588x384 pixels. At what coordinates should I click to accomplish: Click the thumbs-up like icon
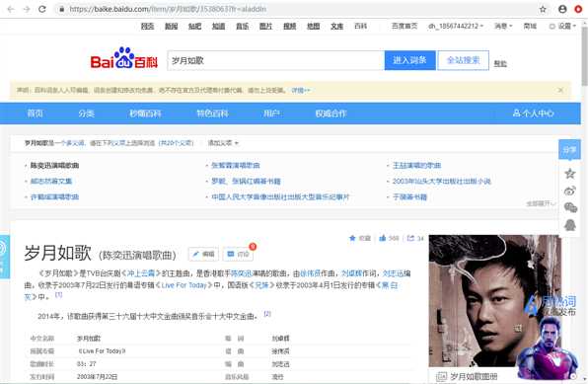(x=383, y=238)
